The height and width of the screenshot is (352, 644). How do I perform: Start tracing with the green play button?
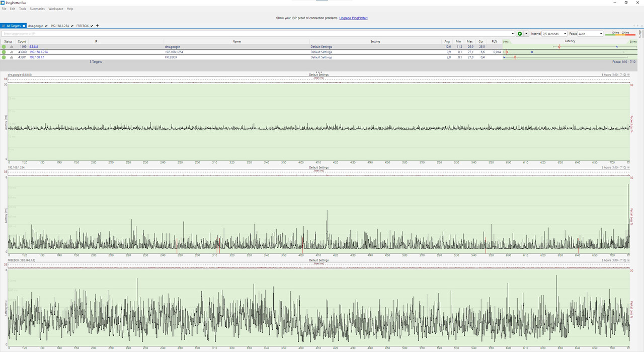point(520,34)
